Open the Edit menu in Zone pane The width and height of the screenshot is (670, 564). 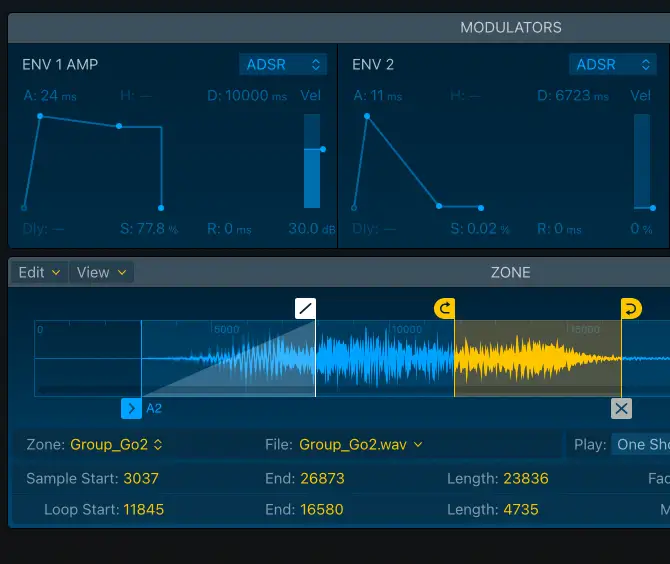click(x=39, y=272)
